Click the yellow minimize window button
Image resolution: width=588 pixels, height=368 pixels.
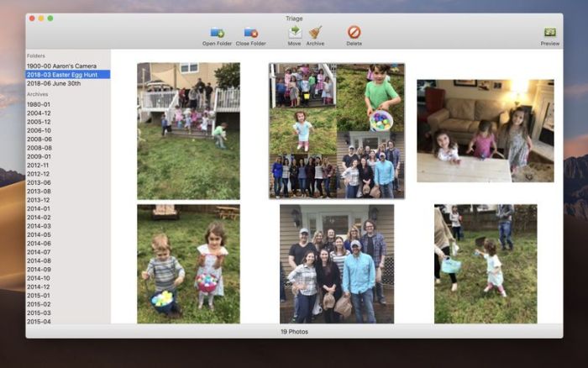coord(41,18)
